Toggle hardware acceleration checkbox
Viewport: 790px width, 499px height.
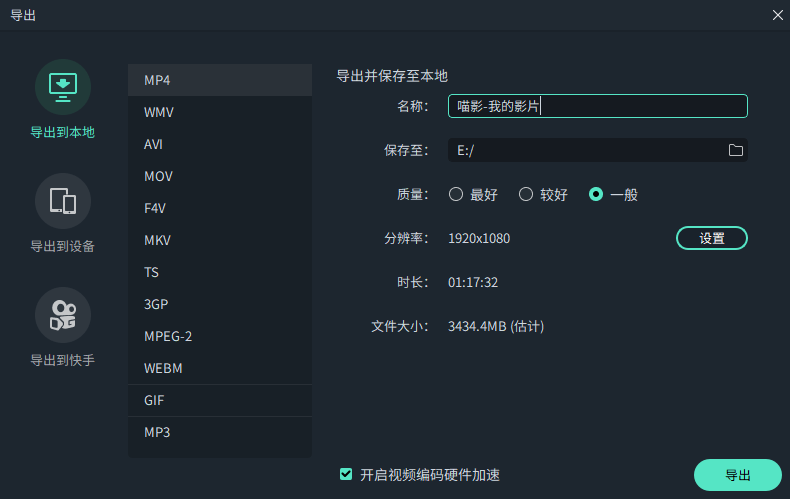coord(347,474)
